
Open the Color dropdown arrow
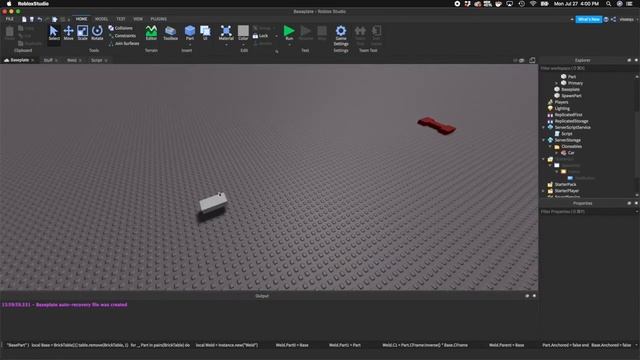pos(243,44)
